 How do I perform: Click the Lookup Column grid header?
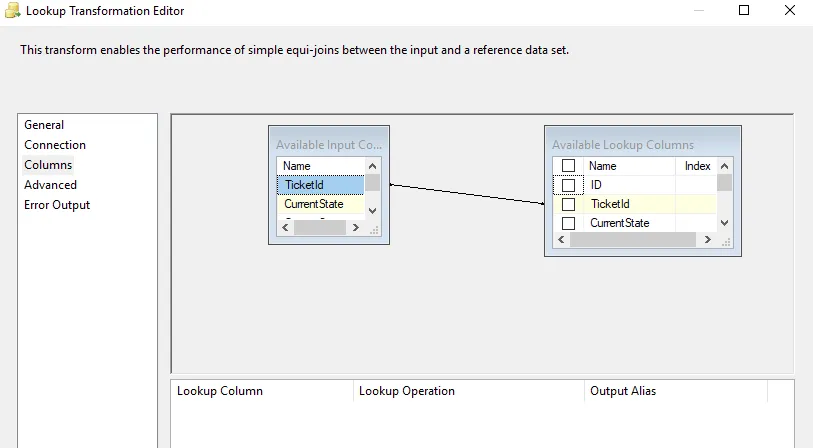coord(262,391)
